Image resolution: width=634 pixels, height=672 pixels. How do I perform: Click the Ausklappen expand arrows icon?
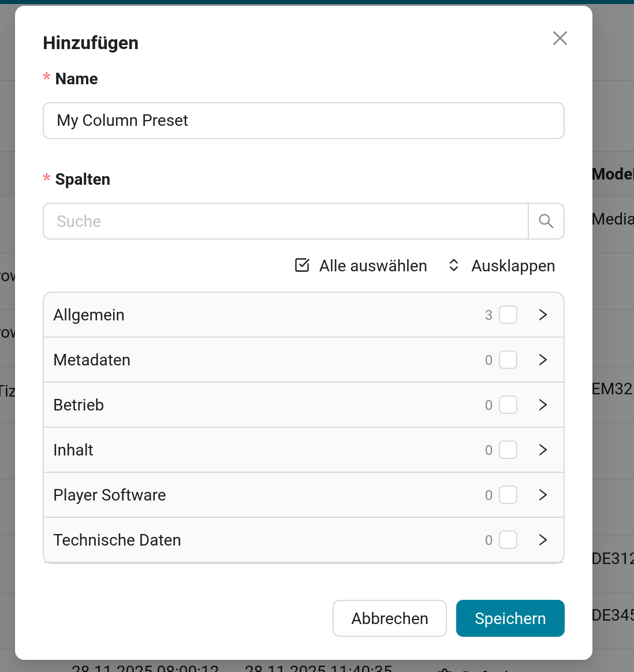(x=454, y=266)
